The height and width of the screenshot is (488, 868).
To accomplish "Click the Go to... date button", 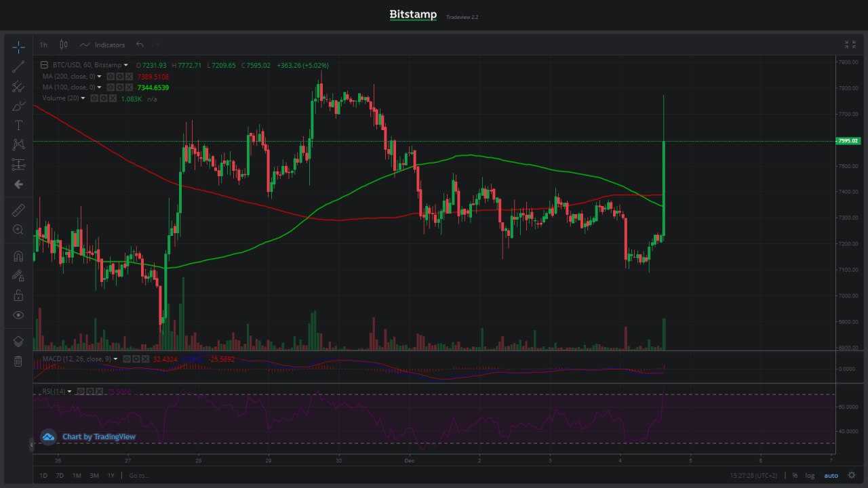I will coord(138,475).
